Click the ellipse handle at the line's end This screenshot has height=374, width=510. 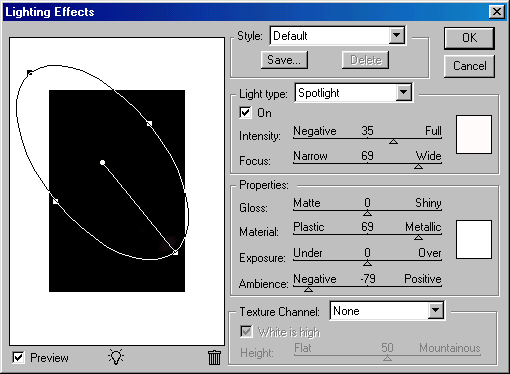(175, 253)
